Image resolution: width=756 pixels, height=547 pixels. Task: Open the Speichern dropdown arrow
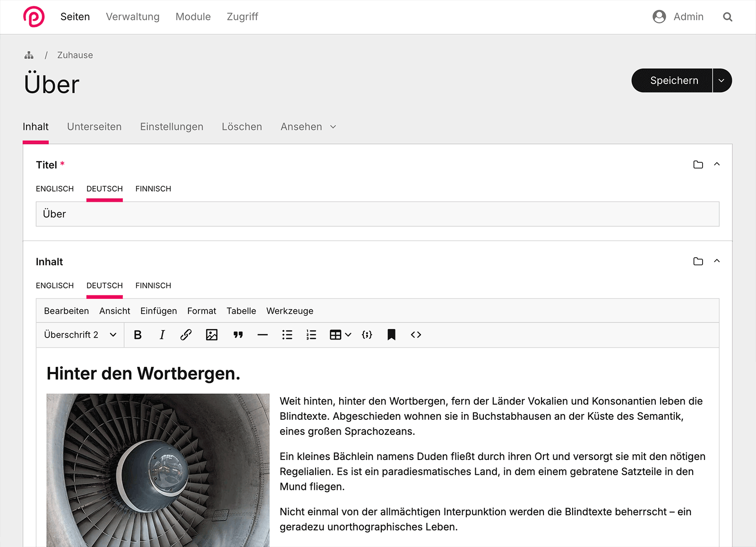tap(722, 80)
